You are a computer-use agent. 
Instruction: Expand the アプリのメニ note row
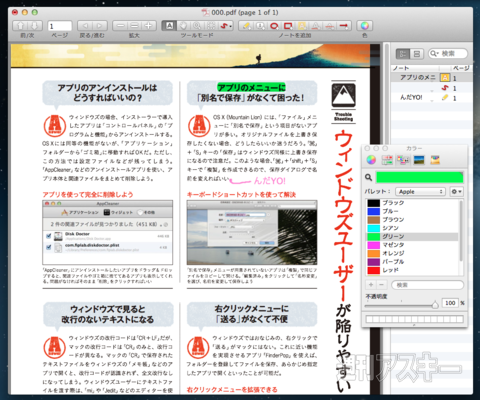click(432, 80)
